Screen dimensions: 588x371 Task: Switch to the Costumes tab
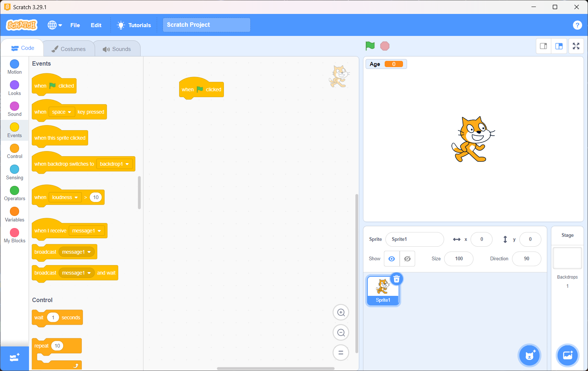69,49
